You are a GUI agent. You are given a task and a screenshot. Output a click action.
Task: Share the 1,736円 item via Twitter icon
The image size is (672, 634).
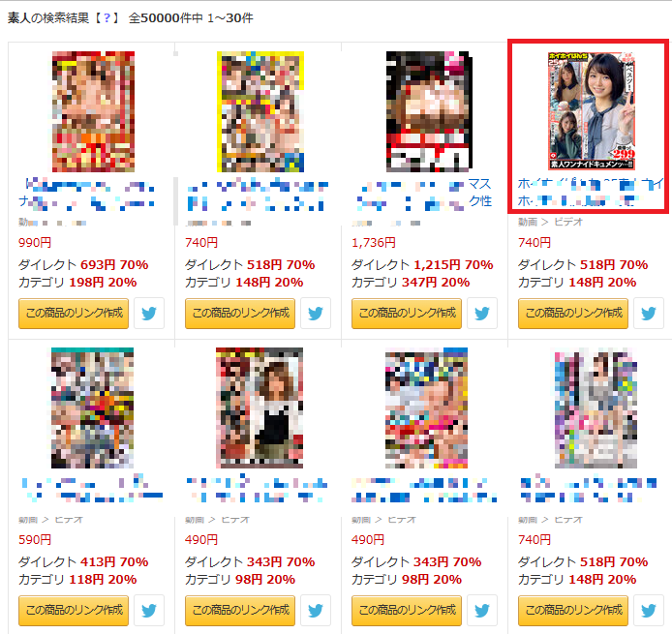click(481, 314)
